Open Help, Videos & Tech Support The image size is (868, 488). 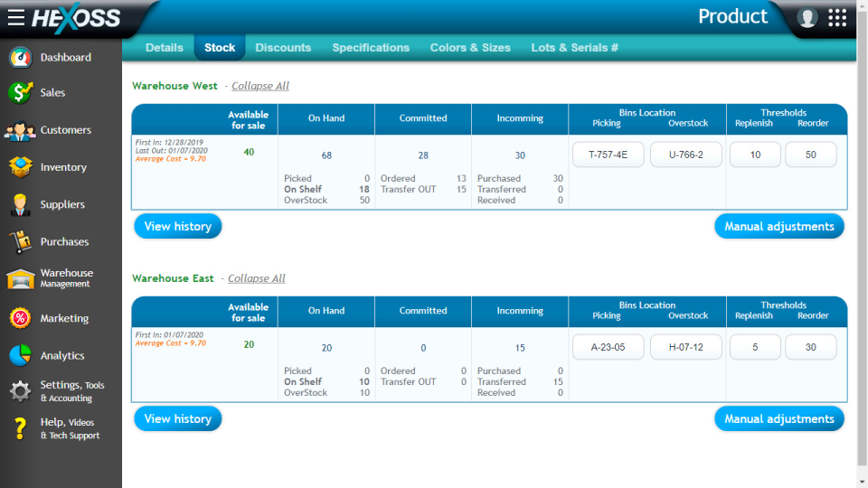[x=70, y=428]
